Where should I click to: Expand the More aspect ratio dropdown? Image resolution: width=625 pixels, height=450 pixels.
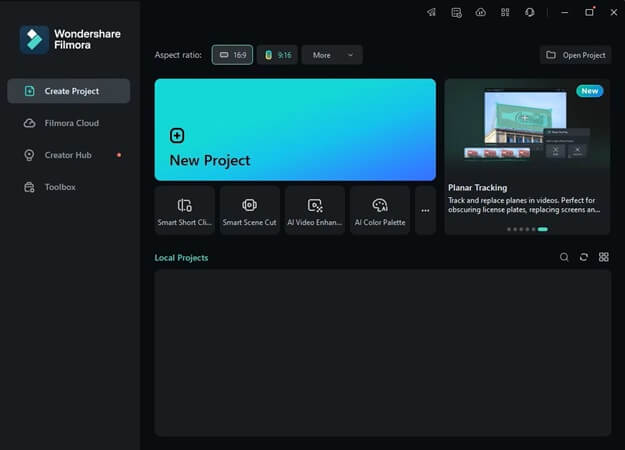(x=332, y=55)
